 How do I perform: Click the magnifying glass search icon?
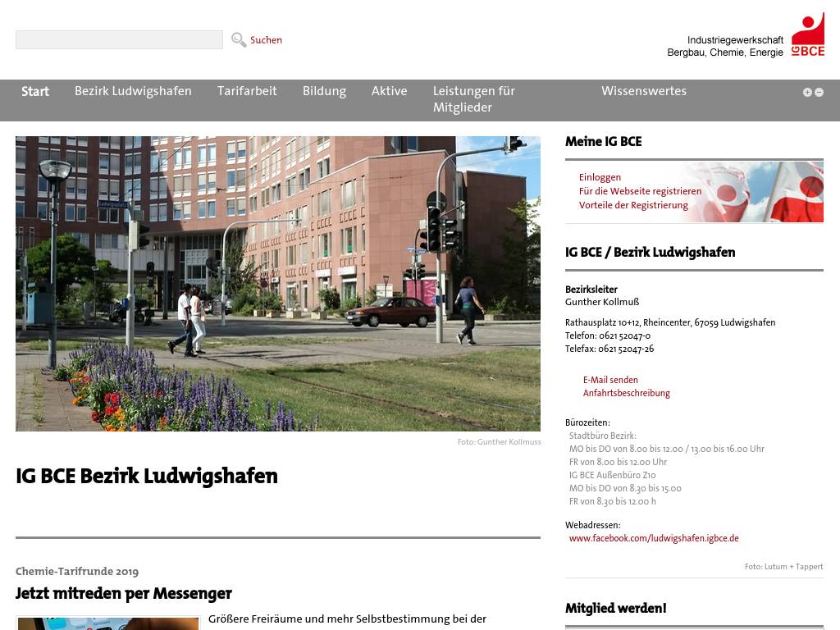pos(239,40)
